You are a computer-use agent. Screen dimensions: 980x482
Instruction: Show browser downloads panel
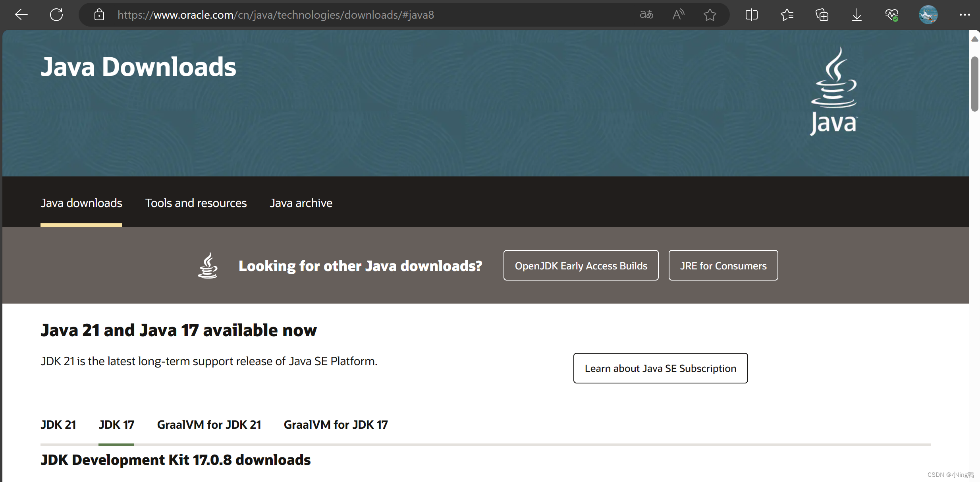click(x=857, y=15)
